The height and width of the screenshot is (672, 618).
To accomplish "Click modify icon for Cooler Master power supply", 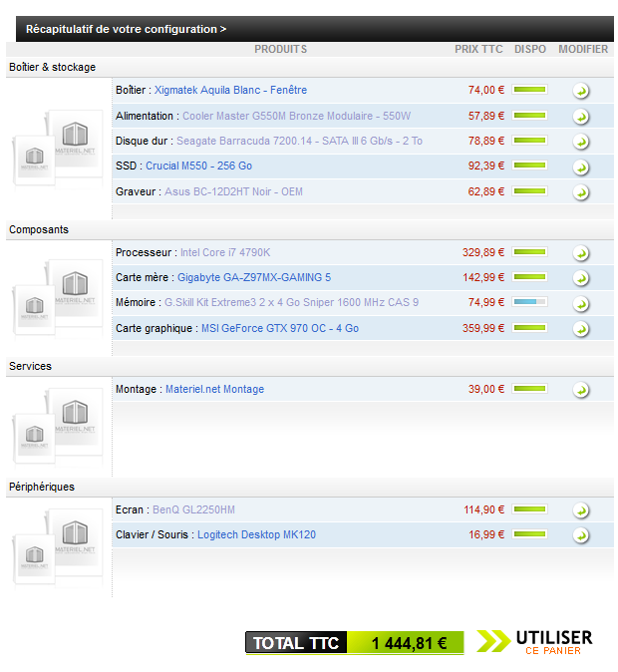I will coord(581,117).
